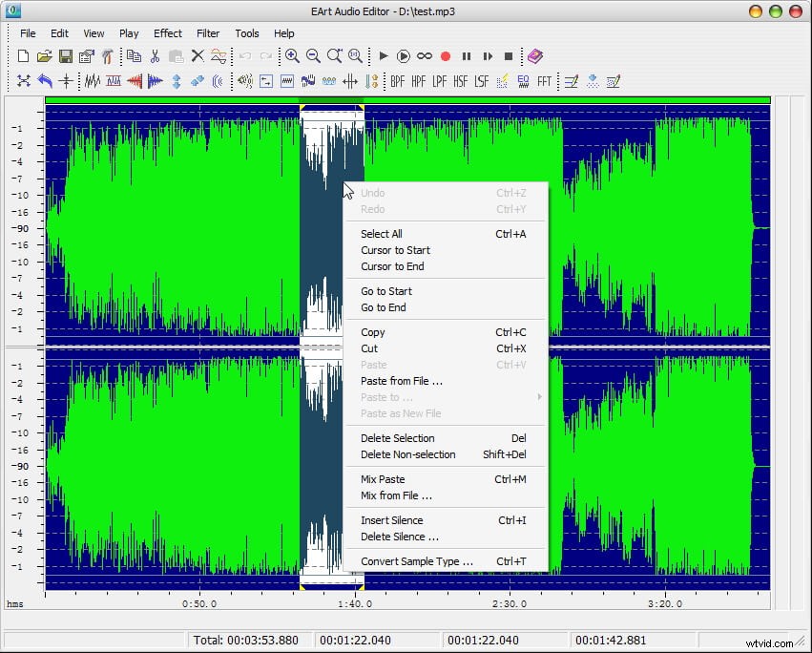Pause playback with the pause icon
Viewport: 812px width, 653px height.
pos(467,55)
